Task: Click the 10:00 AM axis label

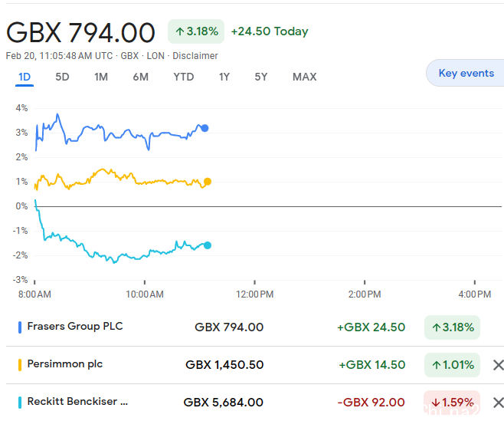Action: [x=145, y=294]
